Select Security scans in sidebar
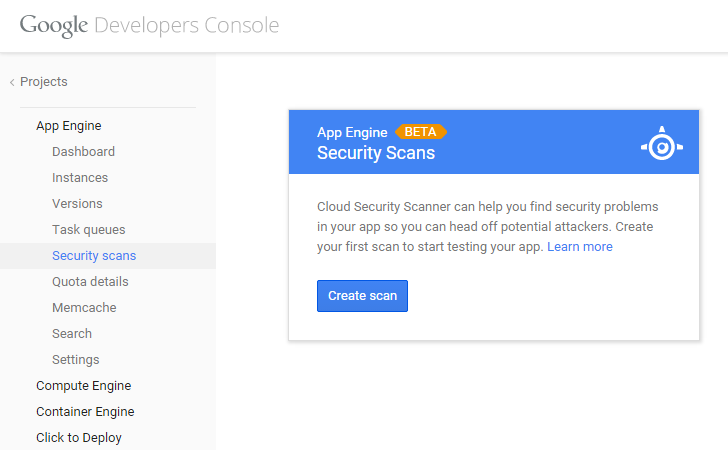This screenshot has height=450, width=728. tap(94, 256)
